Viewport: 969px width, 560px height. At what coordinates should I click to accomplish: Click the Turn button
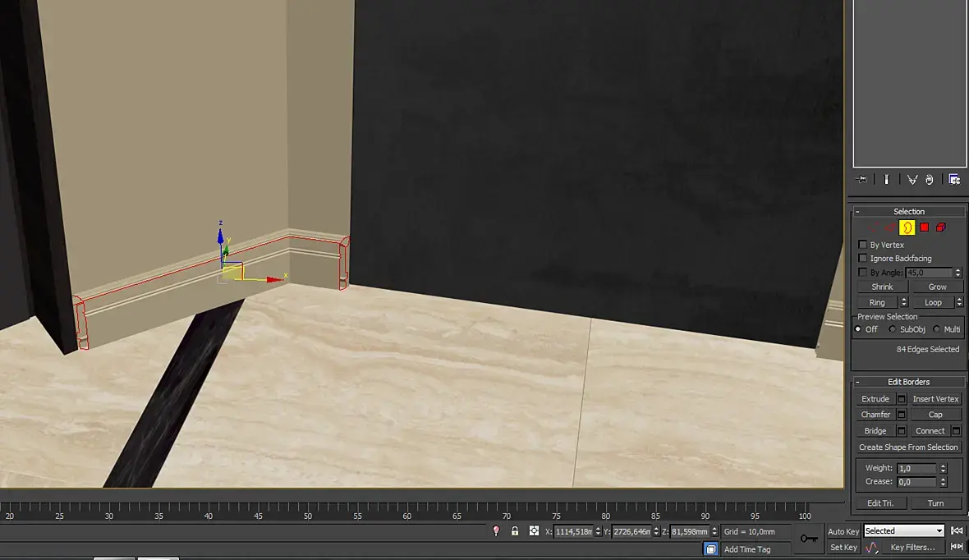[x=935, y=503]
